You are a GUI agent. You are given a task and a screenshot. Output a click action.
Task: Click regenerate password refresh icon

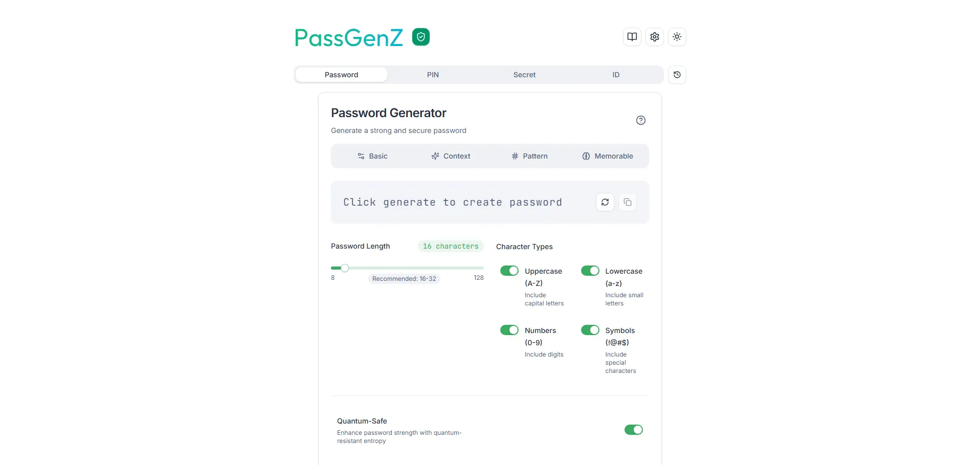pos(605,202)
